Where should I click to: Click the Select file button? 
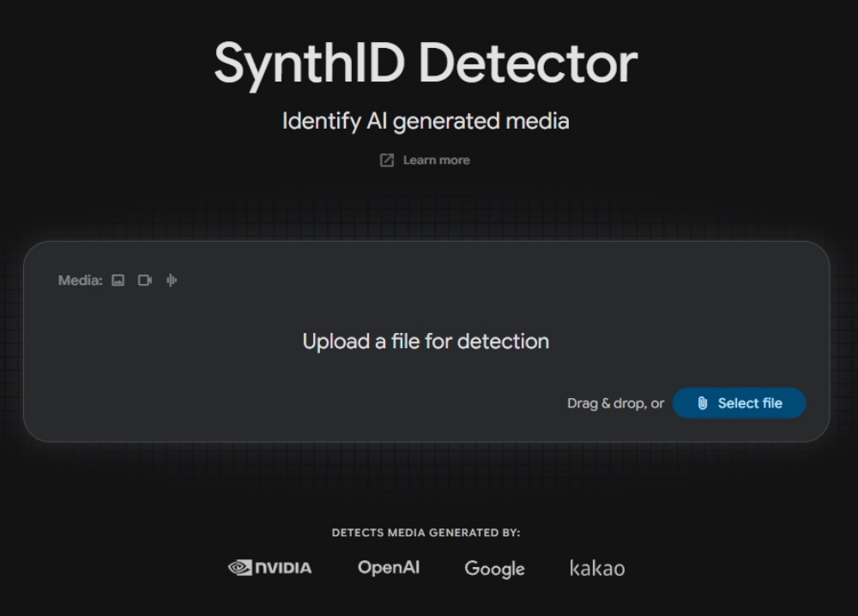739,403
